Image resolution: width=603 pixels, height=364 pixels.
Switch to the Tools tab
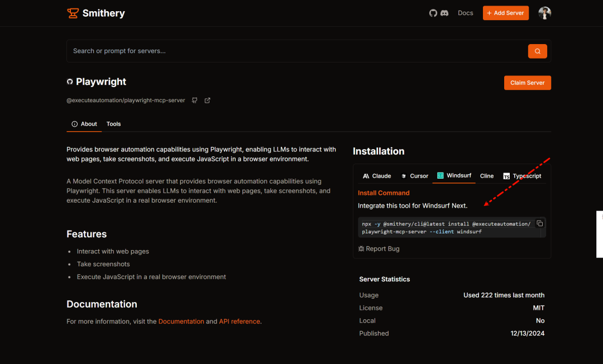[113, 124]
